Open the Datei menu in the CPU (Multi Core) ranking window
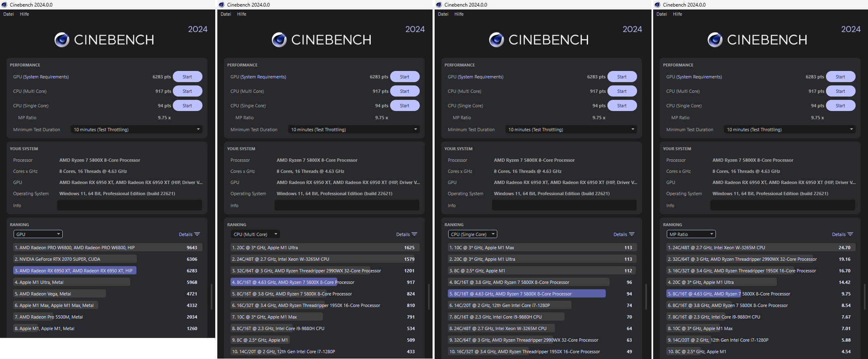 pyautogui.click(x=226, y=14)
